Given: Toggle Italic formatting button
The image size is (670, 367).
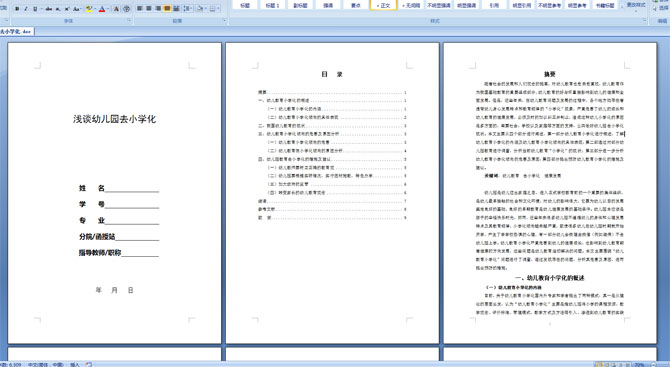Looking at the screenshot, I should pos(26,9).
